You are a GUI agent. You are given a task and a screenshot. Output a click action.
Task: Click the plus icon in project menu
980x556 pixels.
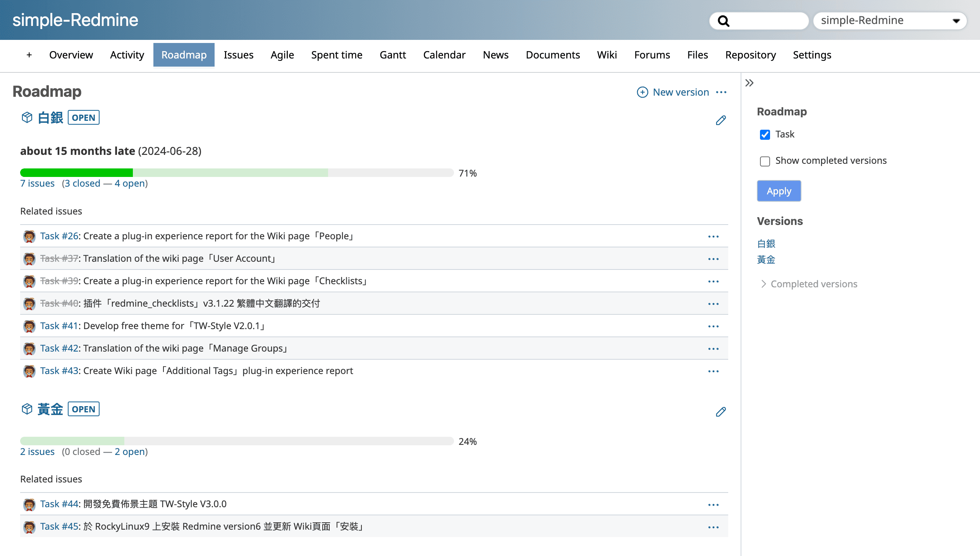coord(29,55)
